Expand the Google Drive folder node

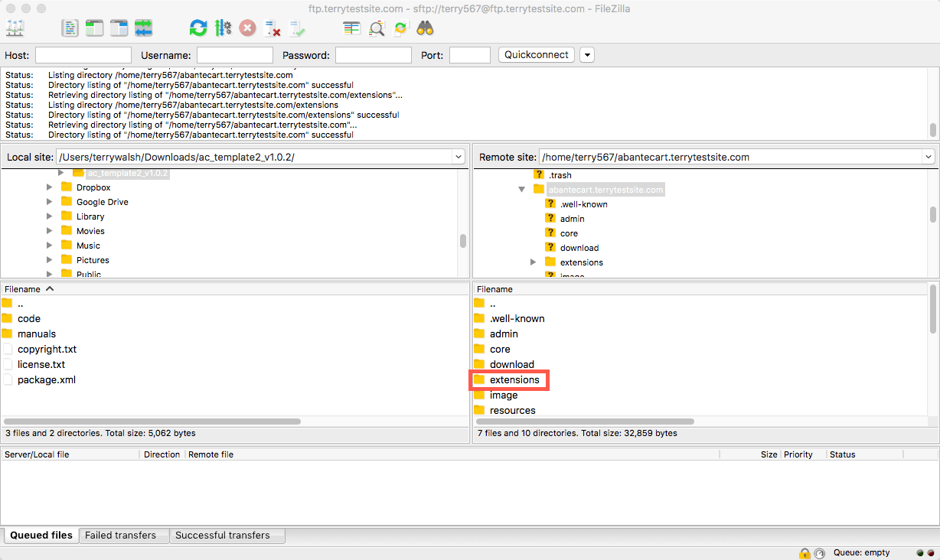[x=50, y=202]
